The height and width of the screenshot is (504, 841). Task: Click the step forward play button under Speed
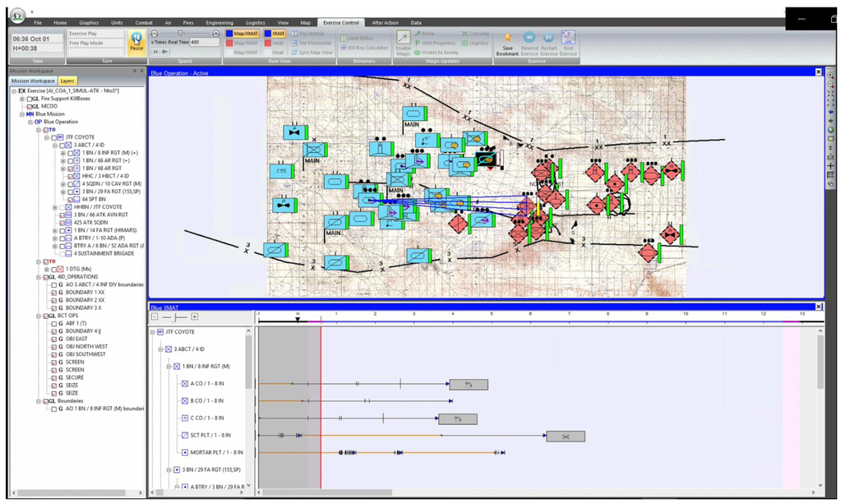coord(165,52)
